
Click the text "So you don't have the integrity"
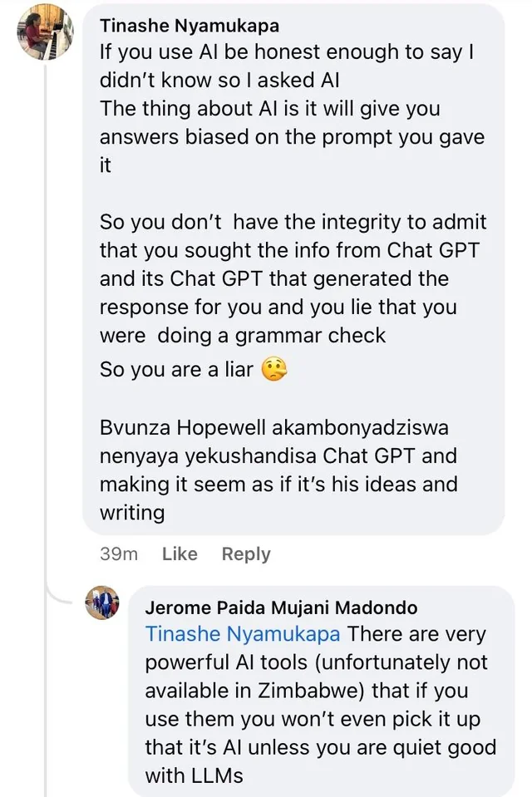293,223
